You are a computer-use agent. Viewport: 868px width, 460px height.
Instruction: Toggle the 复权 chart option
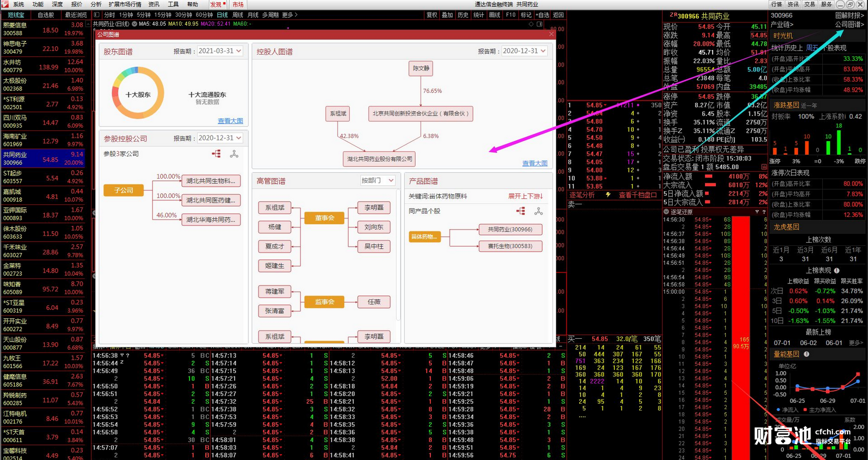point(432,15)
